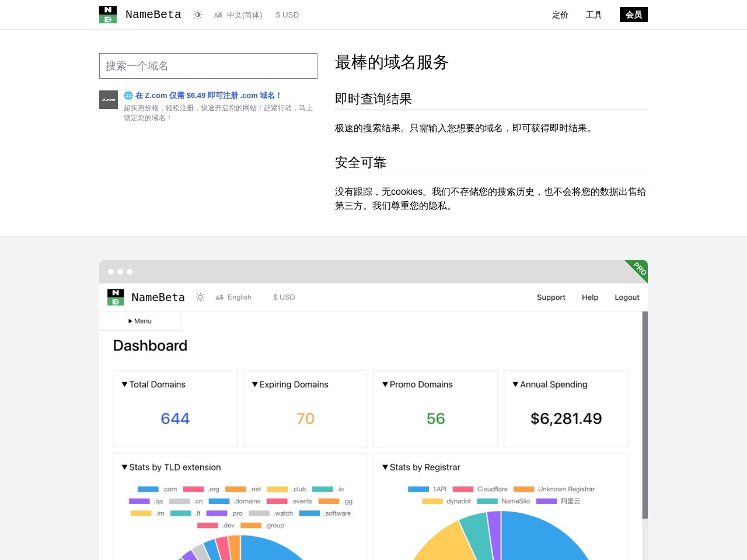The height and width of the screenshot is (560, 747).
Task: Click the 即时查询结果 heading
Action: coord(373,99)
